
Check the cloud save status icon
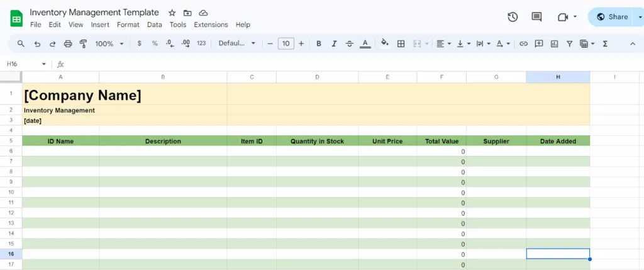pyautogui.click(x=203, y=13)
